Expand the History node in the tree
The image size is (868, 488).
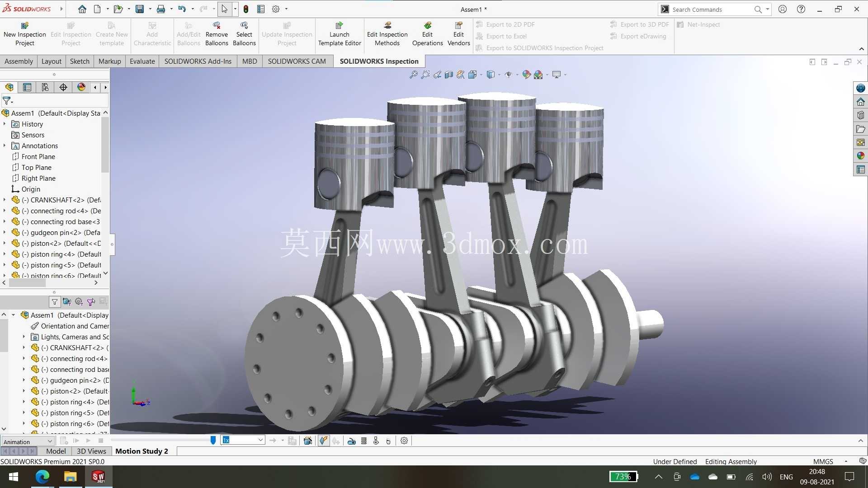5,124
